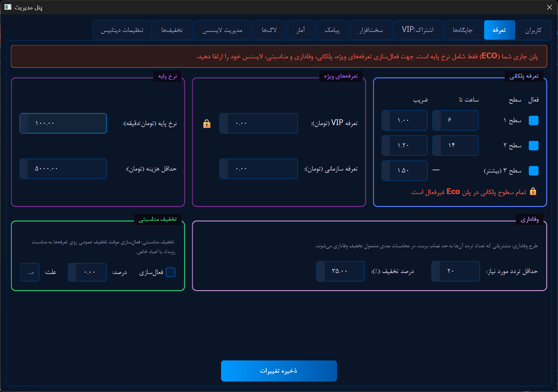Toggle the سطح ۳ (بیشتر) checkbox
The height and width of the screenshot is (392, 558).
(x=533, y=171)
